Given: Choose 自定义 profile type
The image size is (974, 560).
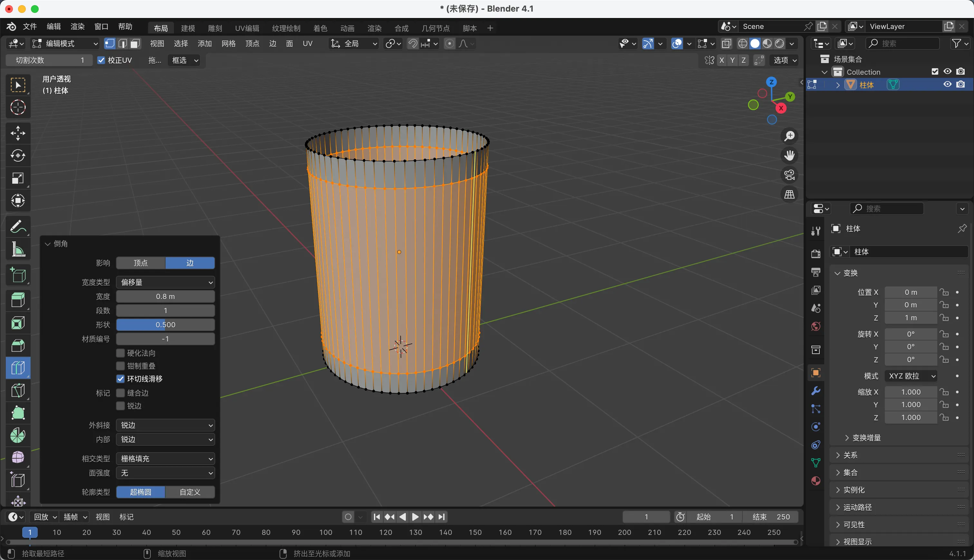Looking at the screenshot, I should pyautogui.click(x=190, y=492).
